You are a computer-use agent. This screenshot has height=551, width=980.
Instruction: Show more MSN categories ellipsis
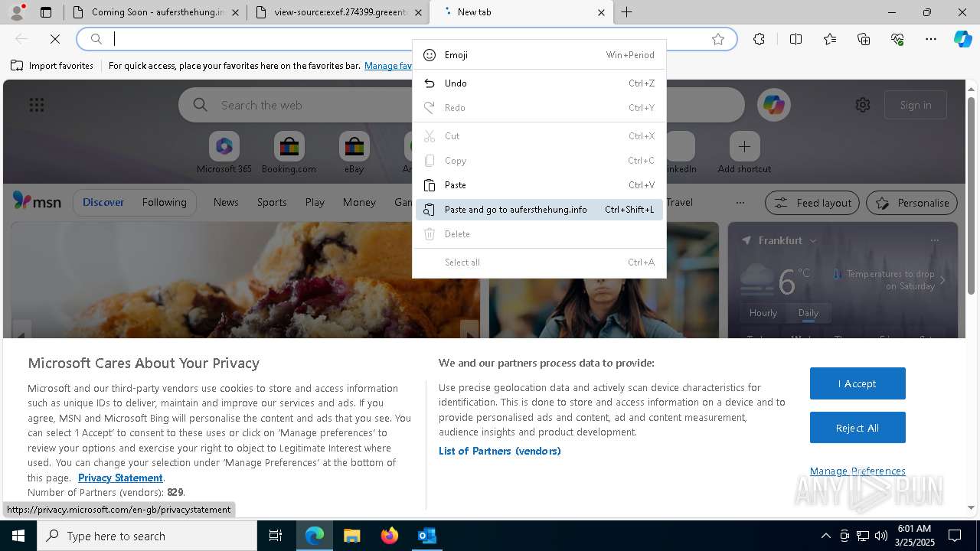click(x=740, y=203)
